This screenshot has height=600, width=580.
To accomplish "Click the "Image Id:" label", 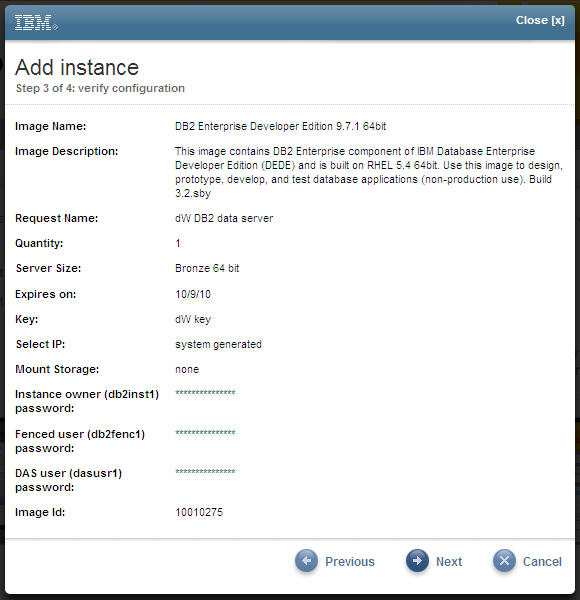I will [40, 512].
